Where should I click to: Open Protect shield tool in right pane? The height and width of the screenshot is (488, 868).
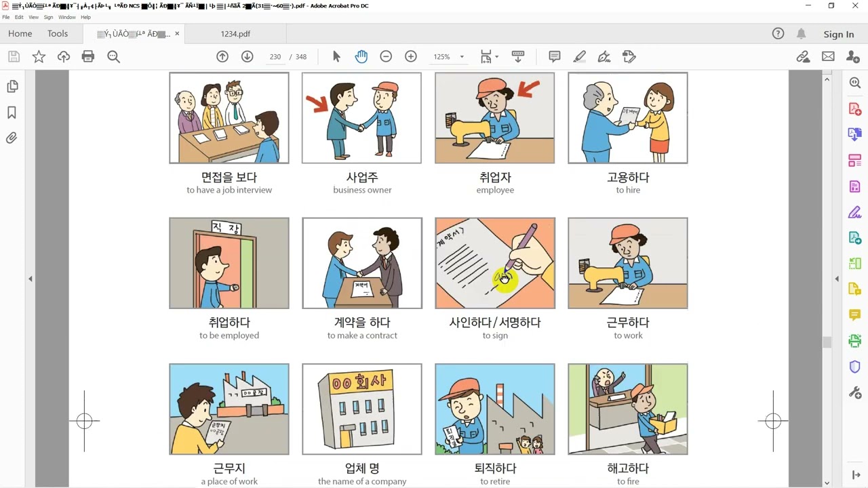click(854, 367)
